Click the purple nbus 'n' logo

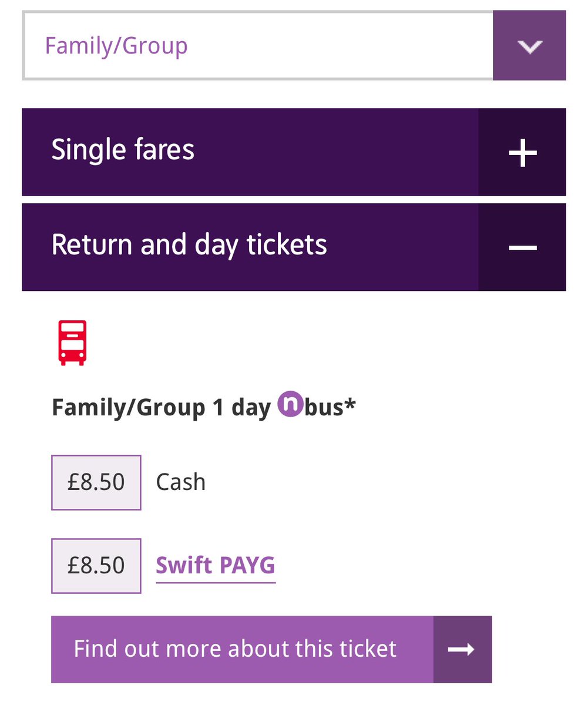coord(290,404)
